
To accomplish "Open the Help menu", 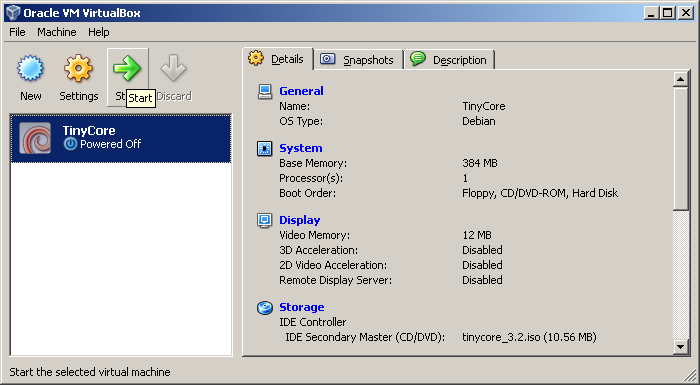I will tap(99, 32).
